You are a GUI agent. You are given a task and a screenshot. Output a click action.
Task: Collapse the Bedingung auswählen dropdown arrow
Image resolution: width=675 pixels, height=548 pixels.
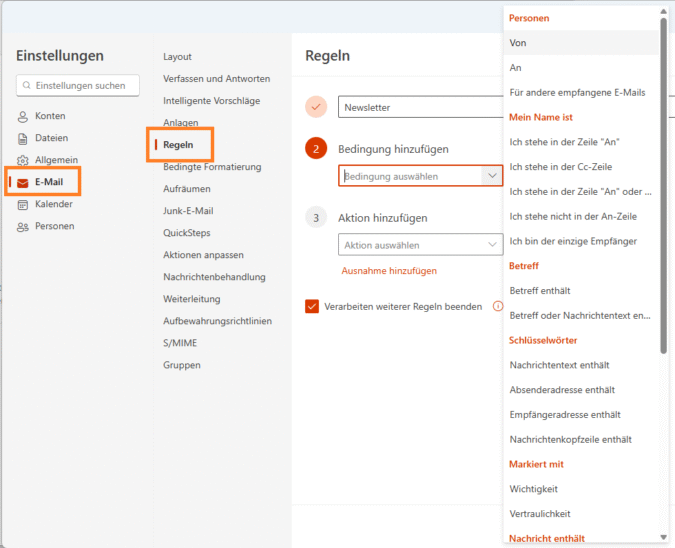491,176
